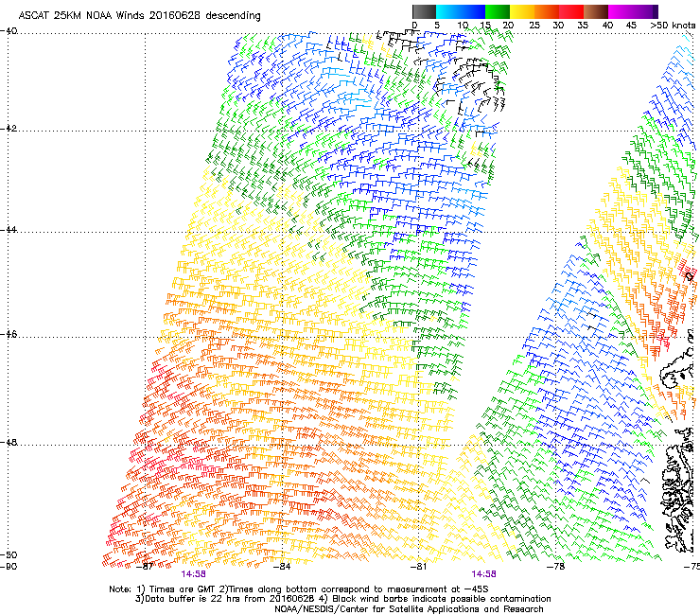Click the red 30–35 knot legend segment
Image resolution: width=700 pixels, height=615 pixels.
pyautogui.click(x=571, y=11)
